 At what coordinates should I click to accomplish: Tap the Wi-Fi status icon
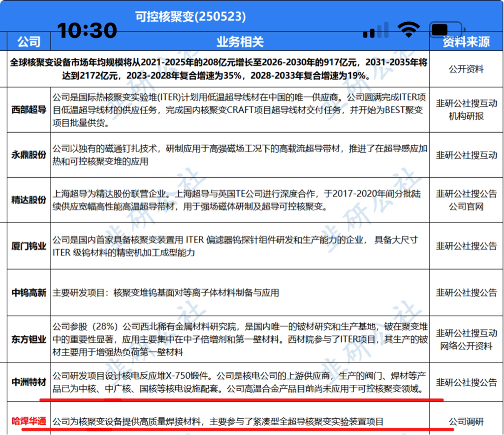409,30
